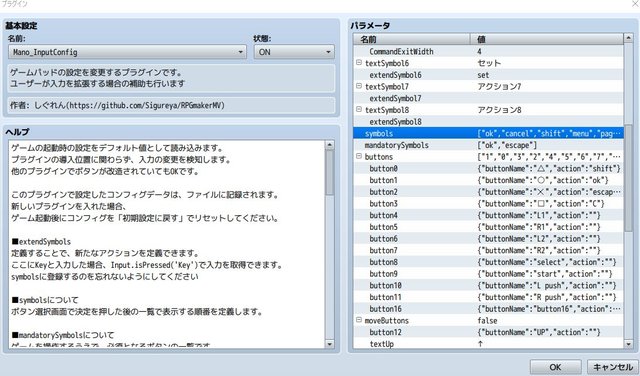640x376 pixels.
Task: Select the button4 parameter row
Action: pyautogui.click(x=489, y=215)
